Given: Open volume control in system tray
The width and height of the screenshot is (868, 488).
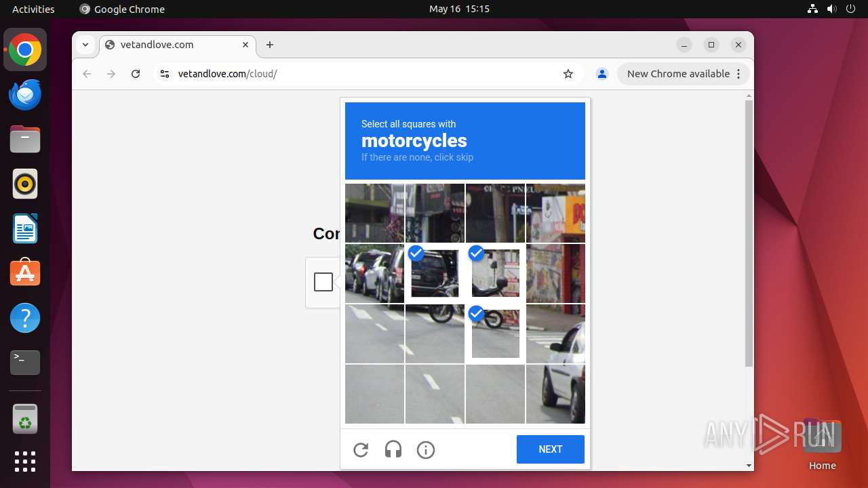Looking at the screenshot, I should coord(831,9).
